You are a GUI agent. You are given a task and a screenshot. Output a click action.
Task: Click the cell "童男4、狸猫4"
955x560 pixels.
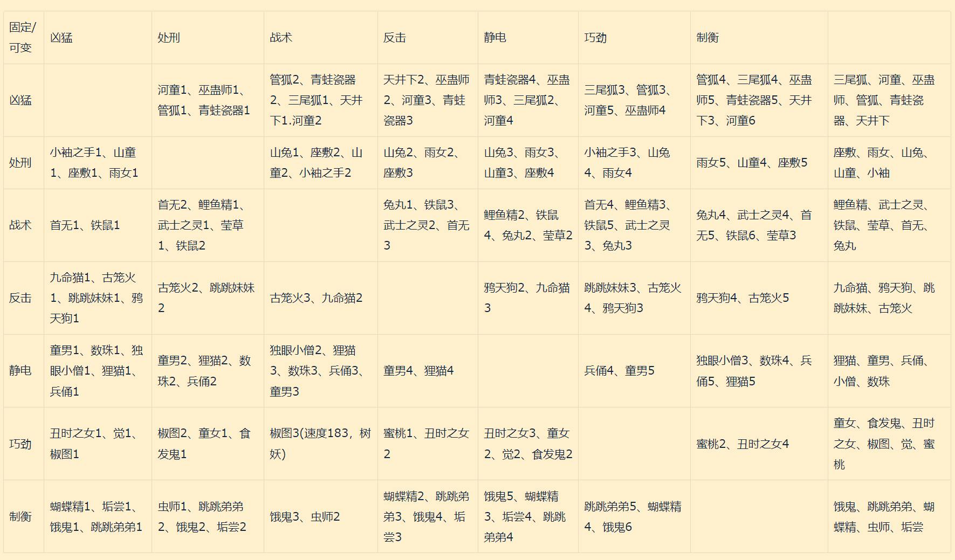[428, 371]
